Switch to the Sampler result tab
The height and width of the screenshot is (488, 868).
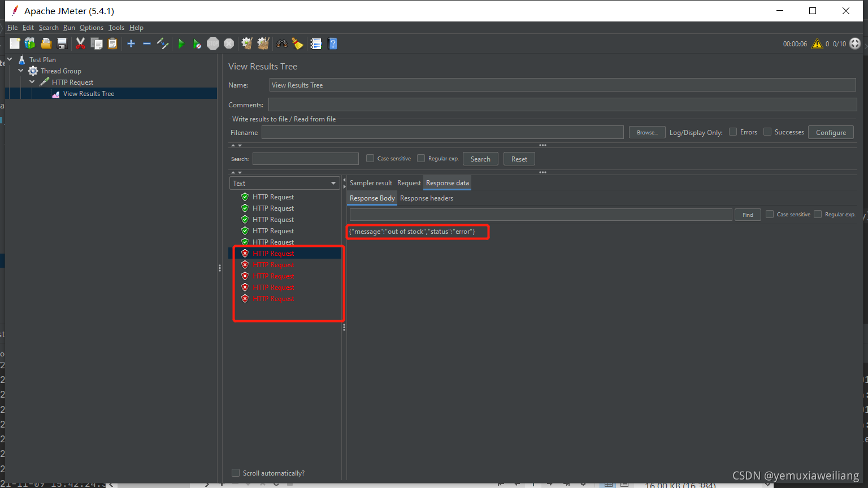[x=371, y=183]
